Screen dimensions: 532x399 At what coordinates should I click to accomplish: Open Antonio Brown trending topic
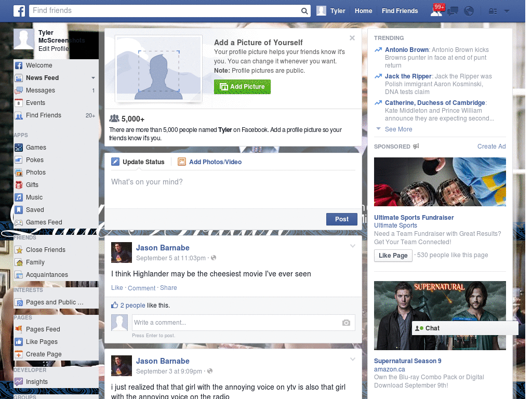click(406, 50)
